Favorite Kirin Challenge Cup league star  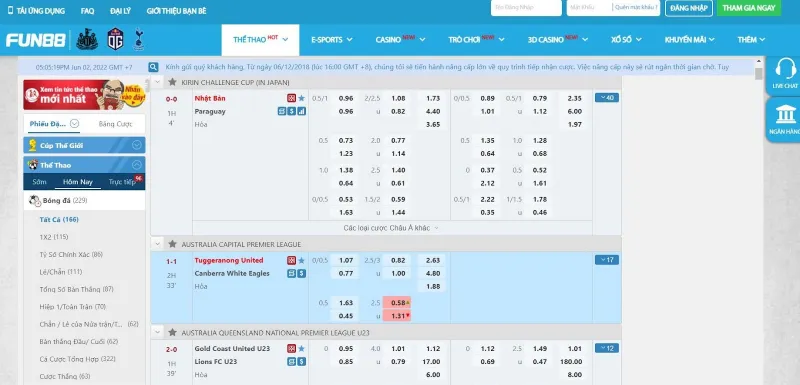click(172, 82)
